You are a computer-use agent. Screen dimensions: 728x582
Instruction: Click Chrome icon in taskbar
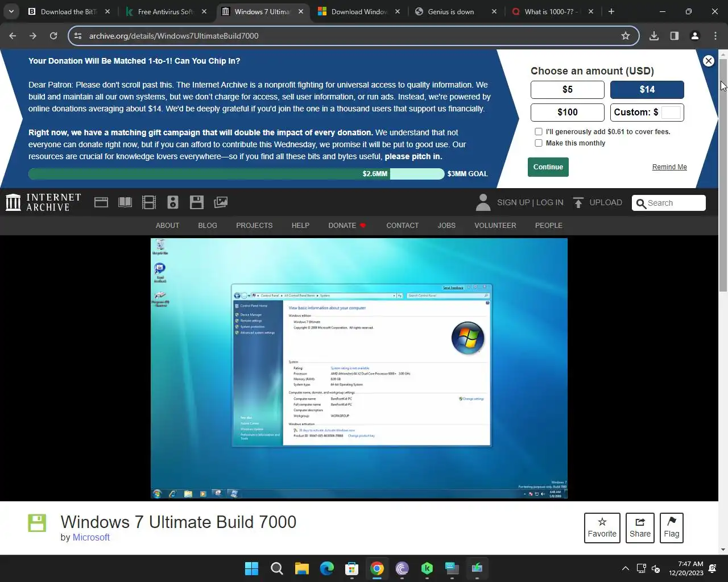377,568
